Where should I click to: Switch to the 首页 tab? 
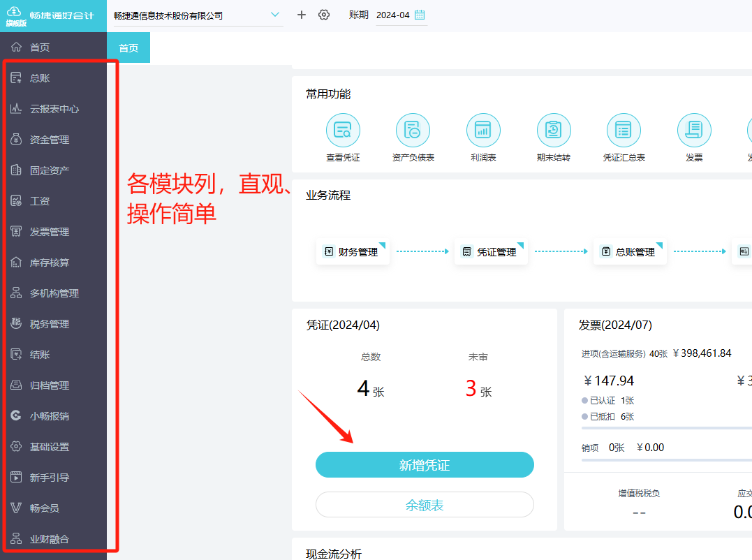129,47
